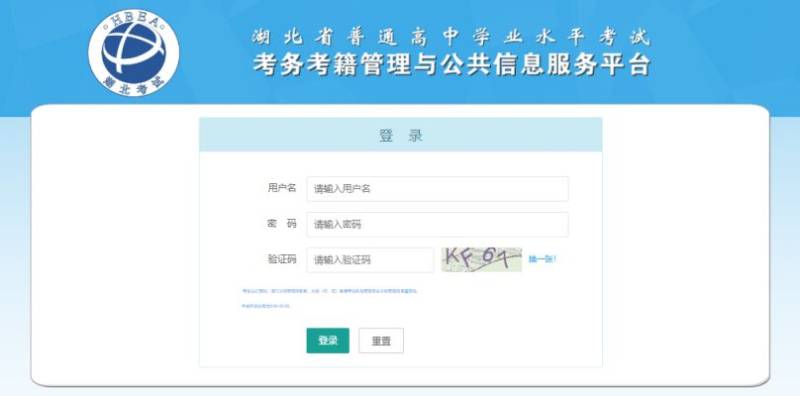The width and height of the screenshot is (800, 396).
Task: Focus the 密码 password input field
Action: pyautogui.click(x=437, y=225)
